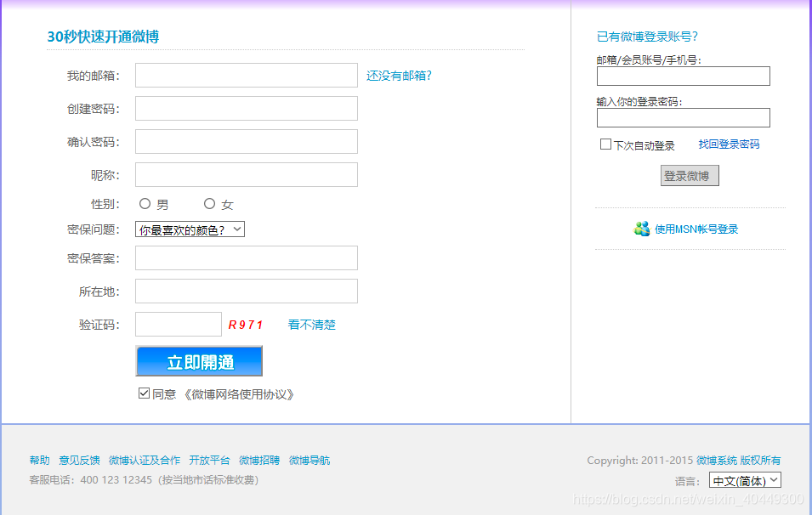Open the 帮助 footer link
The image size is (812, 515).
click(x=39, y=460)
